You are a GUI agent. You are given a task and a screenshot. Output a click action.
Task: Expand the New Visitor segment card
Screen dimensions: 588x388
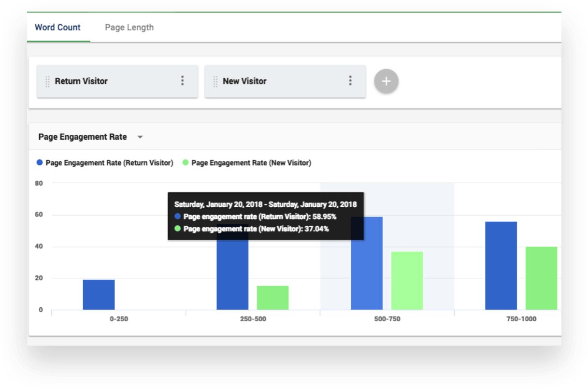click(x=285, y=81)
